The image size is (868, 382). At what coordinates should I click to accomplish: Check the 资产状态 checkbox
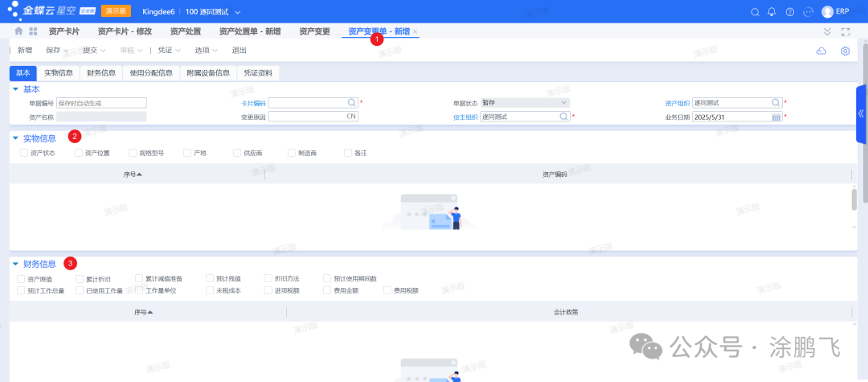coord(24,152)
